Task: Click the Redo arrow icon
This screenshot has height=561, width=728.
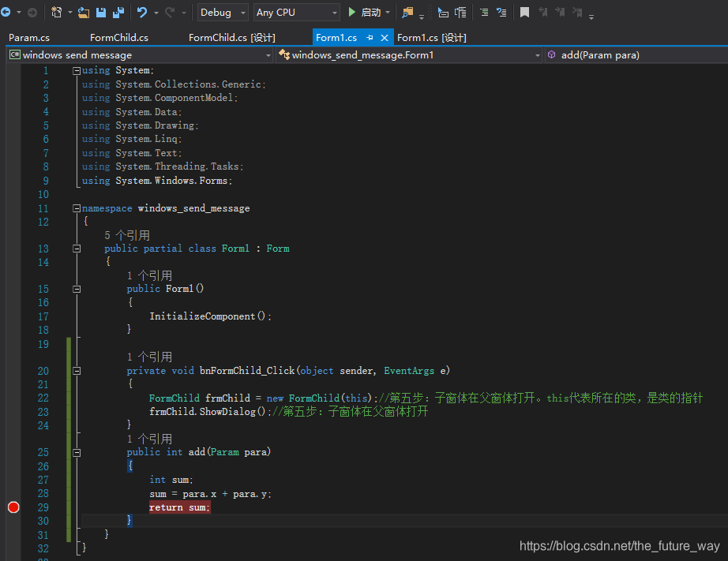Action: 170,13
